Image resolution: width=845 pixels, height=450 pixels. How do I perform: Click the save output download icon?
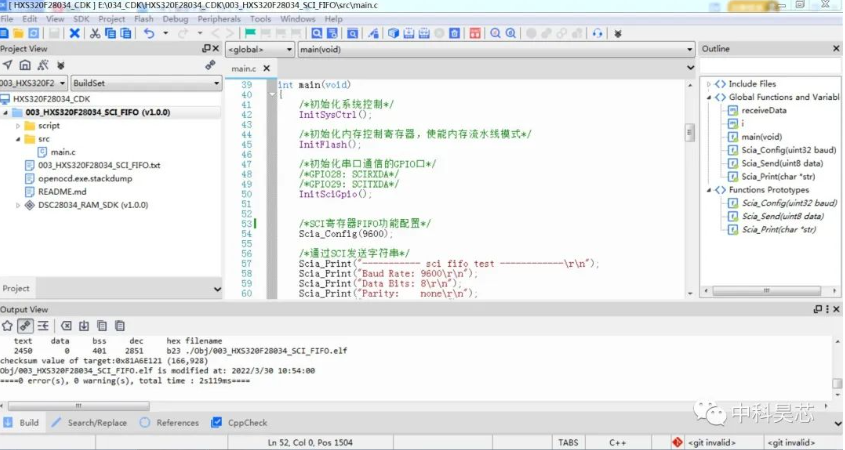click(x=84, y=326)
